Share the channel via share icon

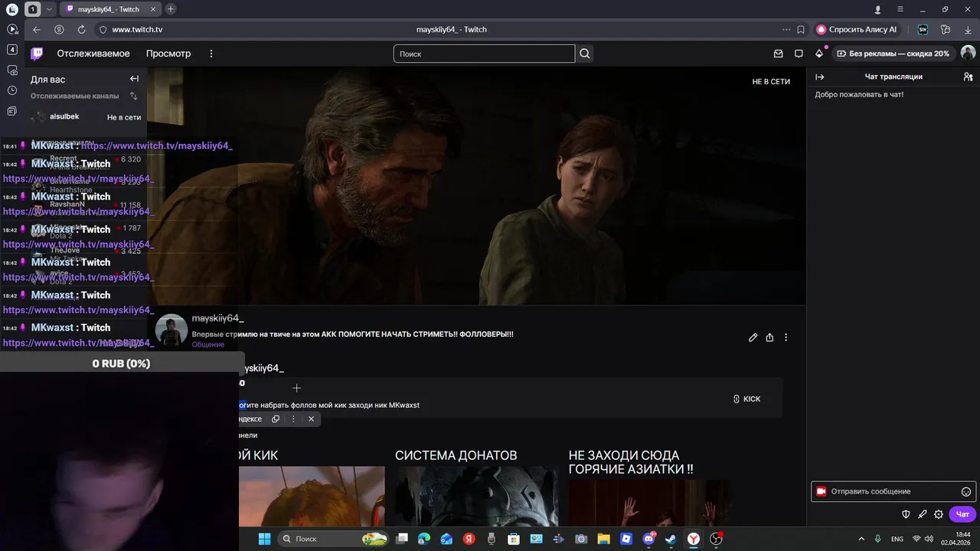click(x=769, y=337)
